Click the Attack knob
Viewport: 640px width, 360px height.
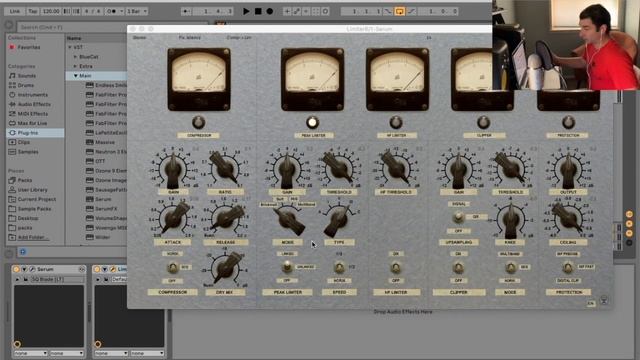pos(174,218)
